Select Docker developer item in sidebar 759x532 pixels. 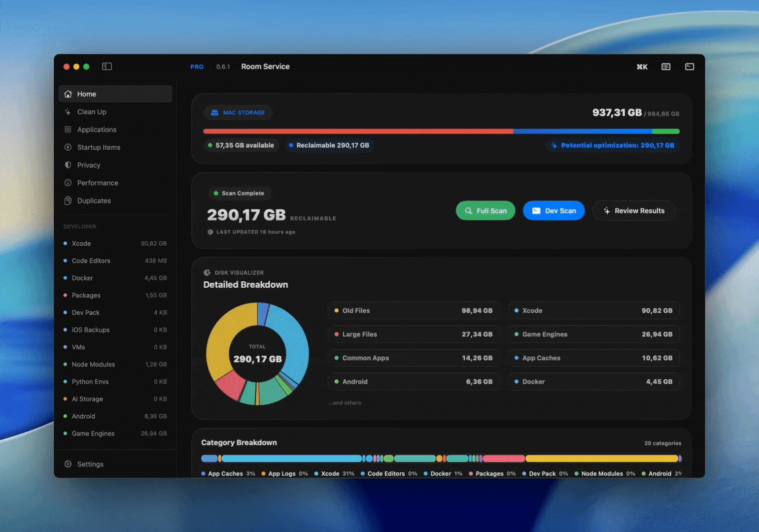tap(115, 278)
